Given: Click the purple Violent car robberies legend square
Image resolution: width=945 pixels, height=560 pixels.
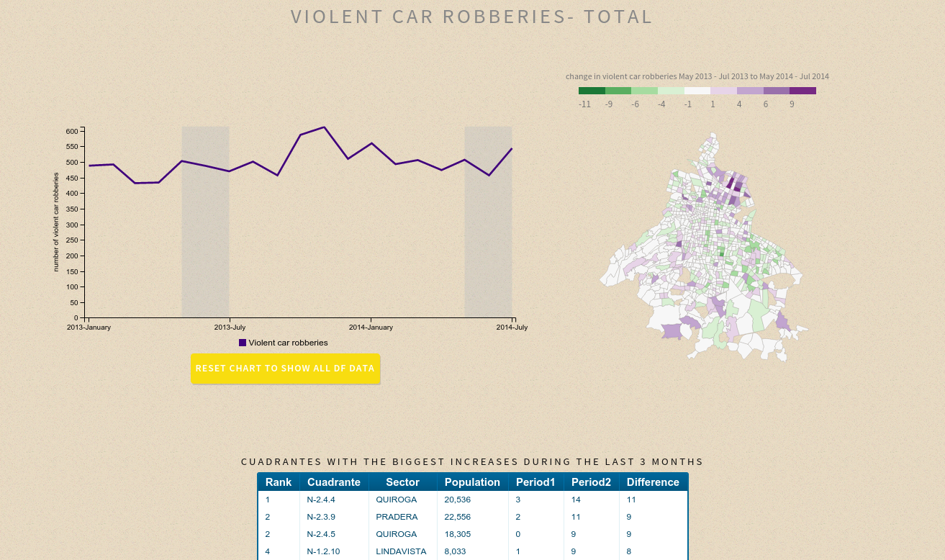Looking at the screenshot, I should coord(243,343).
